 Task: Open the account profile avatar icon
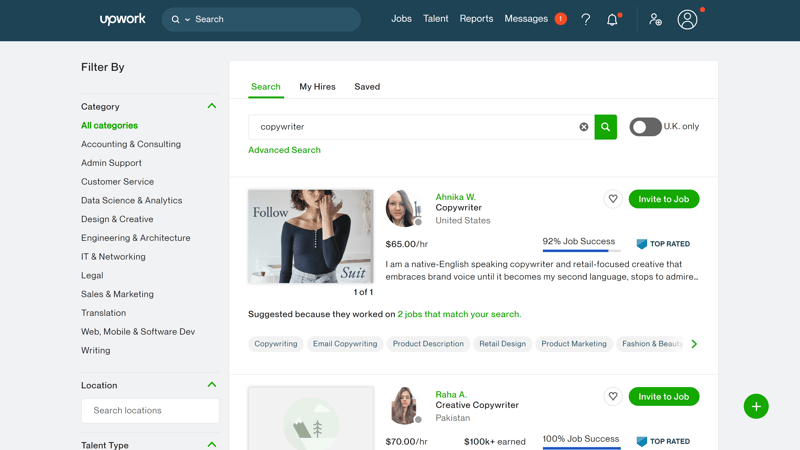(687, 19)
